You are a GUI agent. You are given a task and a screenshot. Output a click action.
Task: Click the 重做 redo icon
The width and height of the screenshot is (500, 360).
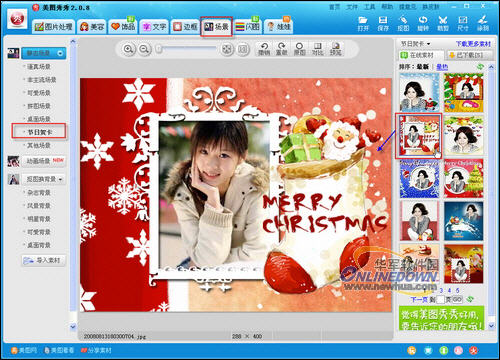(x=282, y=49)
